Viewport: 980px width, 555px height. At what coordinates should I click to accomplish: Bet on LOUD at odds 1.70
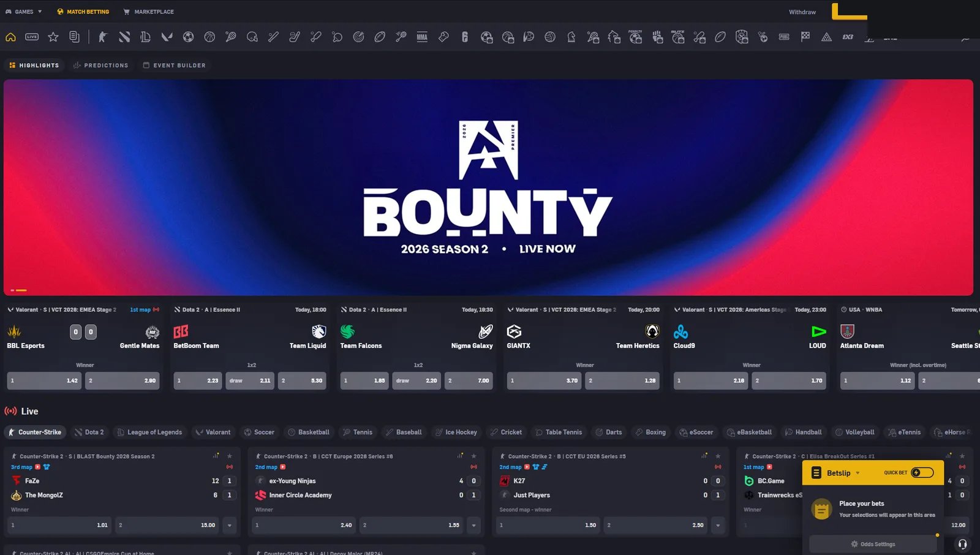789,380
